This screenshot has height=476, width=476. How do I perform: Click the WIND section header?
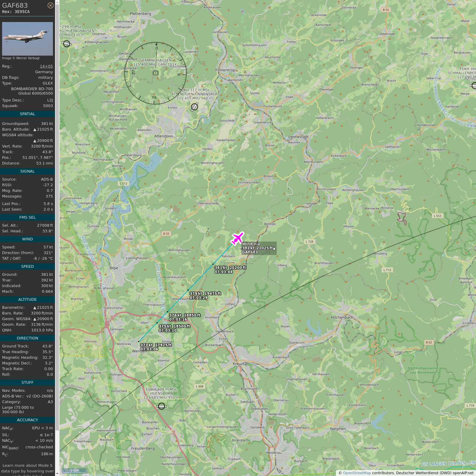[x=27, y=239]
